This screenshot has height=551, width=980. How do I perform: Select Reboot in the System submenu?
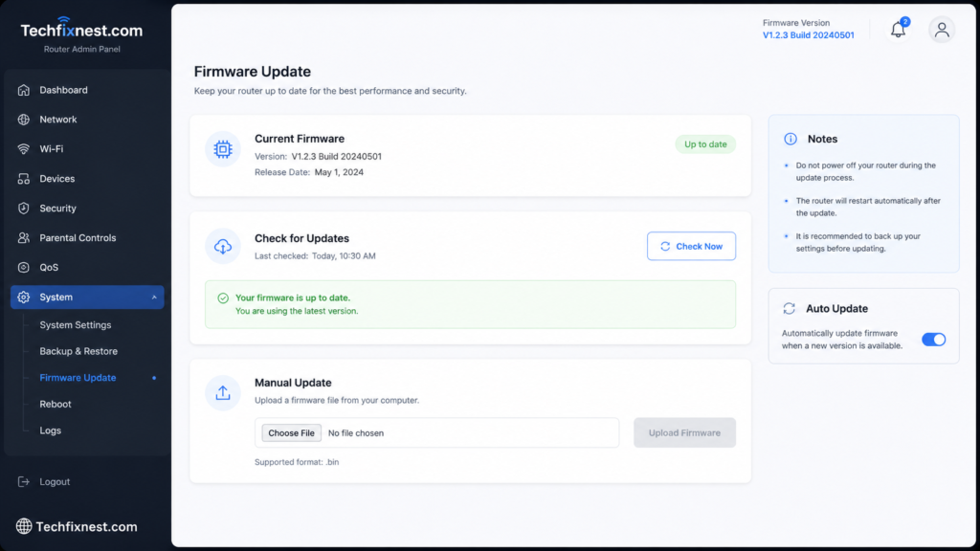[55, 405]
